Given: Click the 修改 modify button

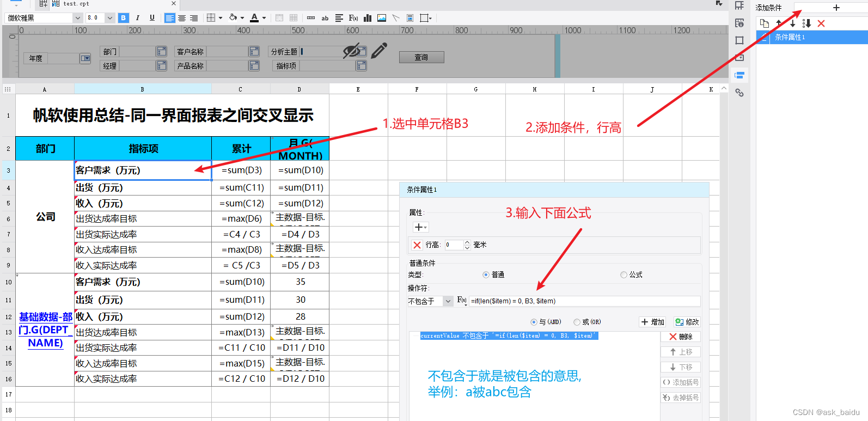Looking at the screenshot, I should 686,322.
